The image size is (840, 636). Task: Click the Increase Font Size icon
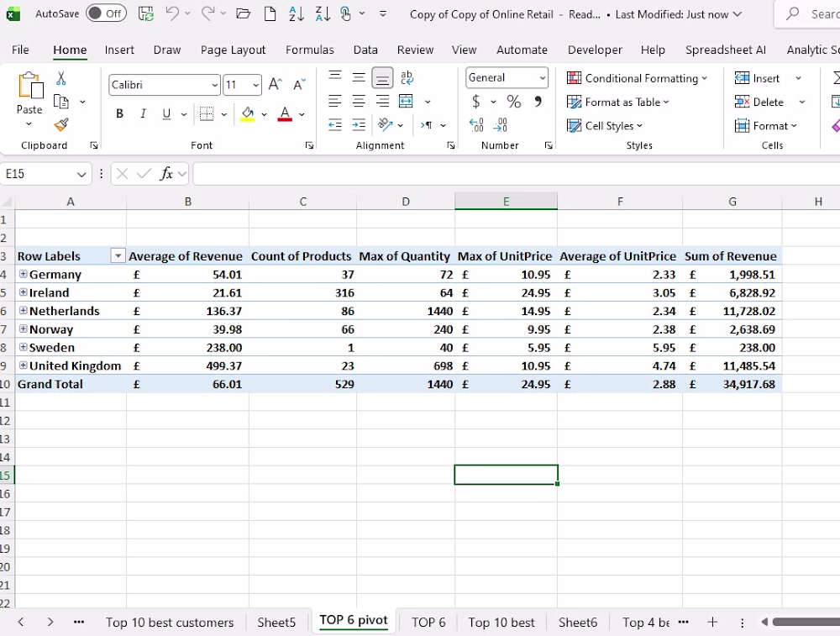(x=275, y=84)
